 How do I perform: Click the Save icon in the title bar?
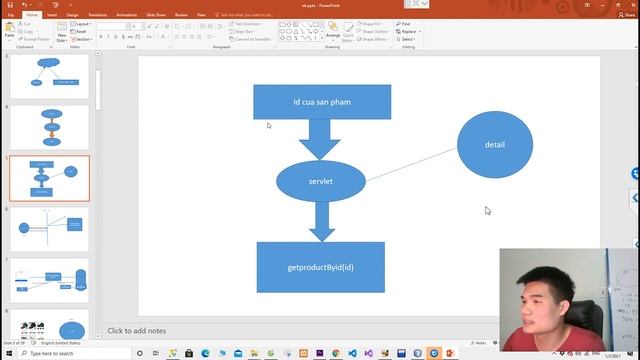(10, 5)
